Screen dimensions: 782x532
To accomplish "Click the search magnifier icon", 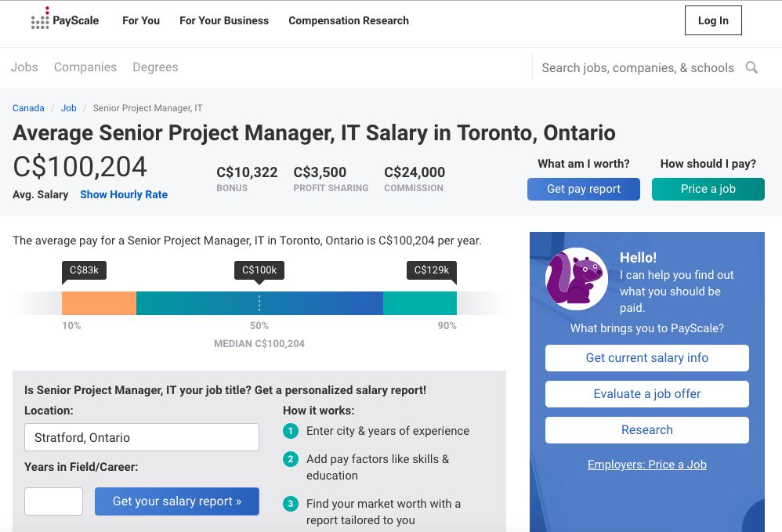I will tap(751, 67).
